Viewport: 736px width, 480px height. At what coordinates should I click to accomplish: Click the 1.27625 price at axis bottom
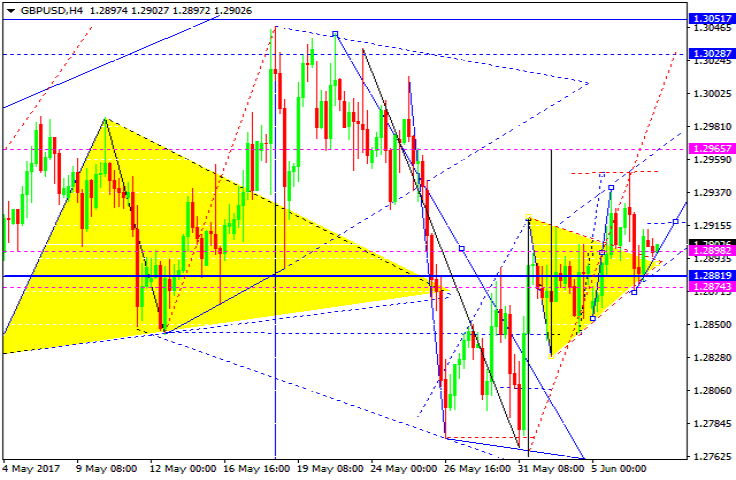coord(710,457)
